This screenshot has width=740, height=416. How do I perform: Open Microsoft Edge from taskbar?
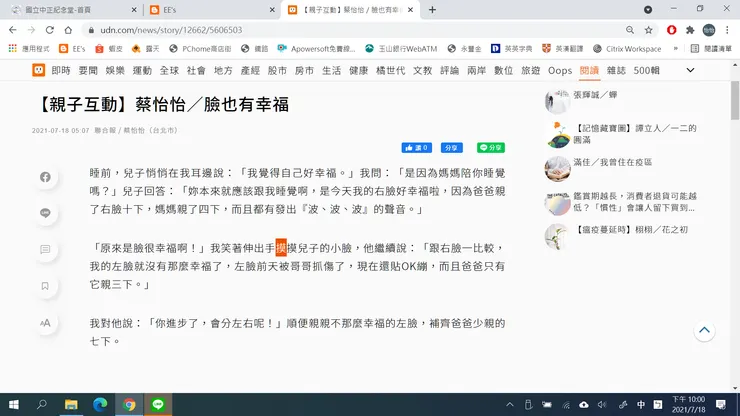(100, 405)
